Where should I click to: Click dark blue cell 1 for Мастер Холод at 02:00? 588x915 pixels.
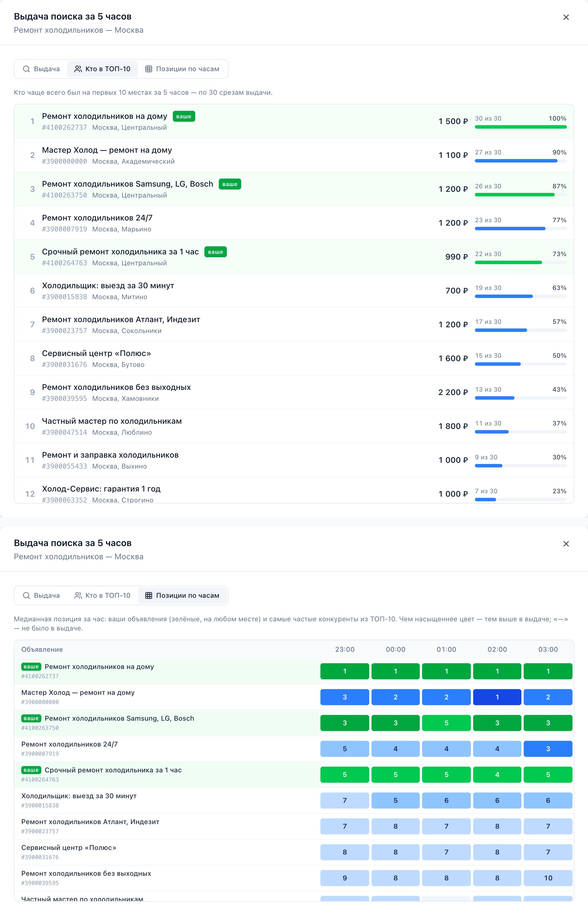pos(497,697)
